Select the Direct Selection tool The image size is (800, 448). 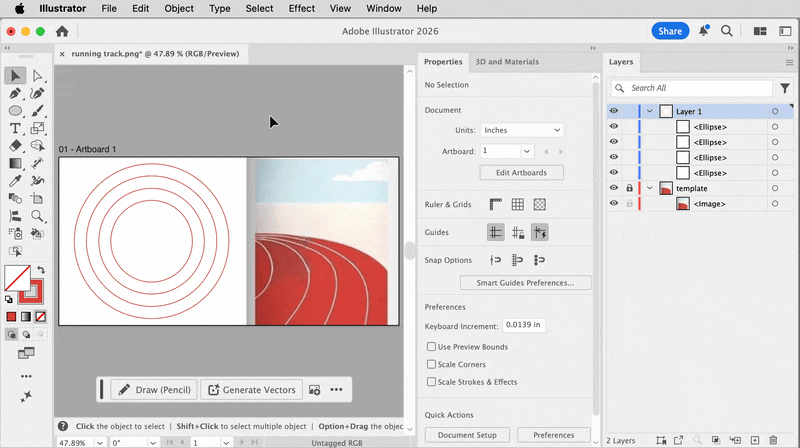point(37,76)
